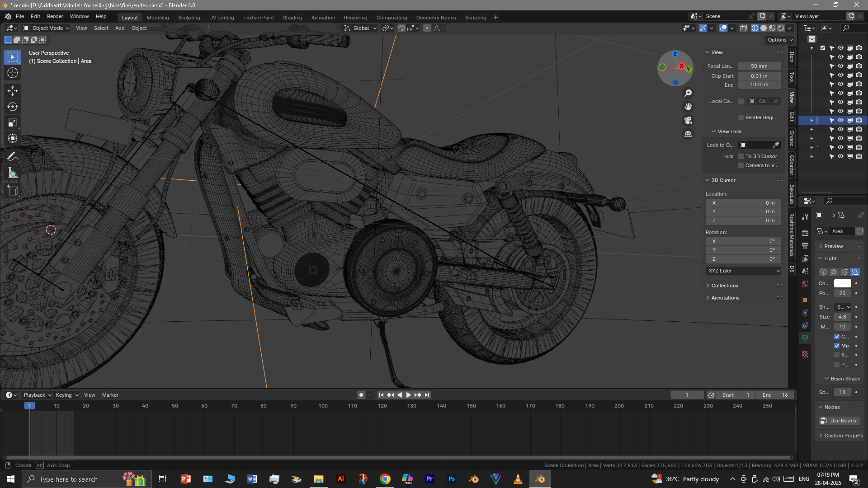Select the Measure tool
Screen dimensions: 868x488
point(13,173)
